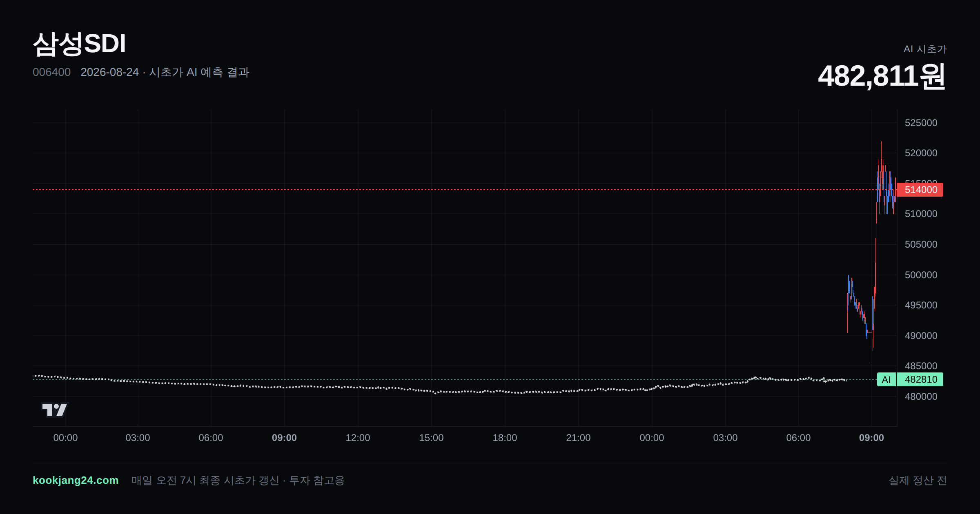
Task: Click the TradingView logo on the chart
Action: (55, 410)
